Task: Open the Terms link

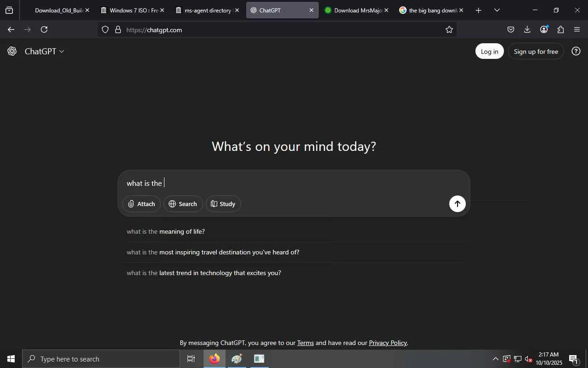Action: point(305,343)
